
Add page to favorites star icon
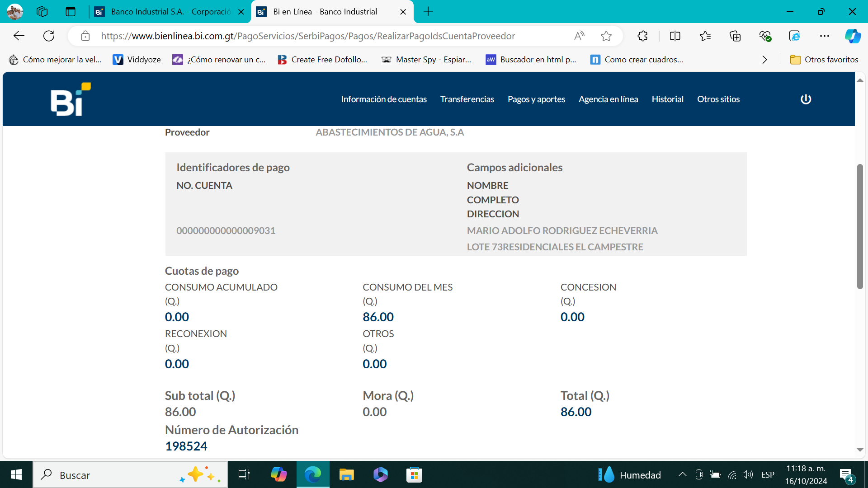tap(606, 36)
